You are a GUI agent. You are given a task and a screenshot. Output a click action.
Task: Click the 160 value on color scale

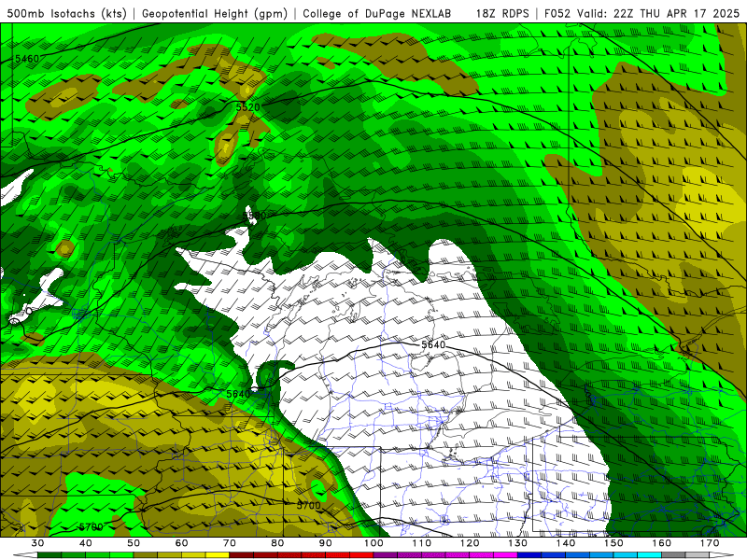662,543
